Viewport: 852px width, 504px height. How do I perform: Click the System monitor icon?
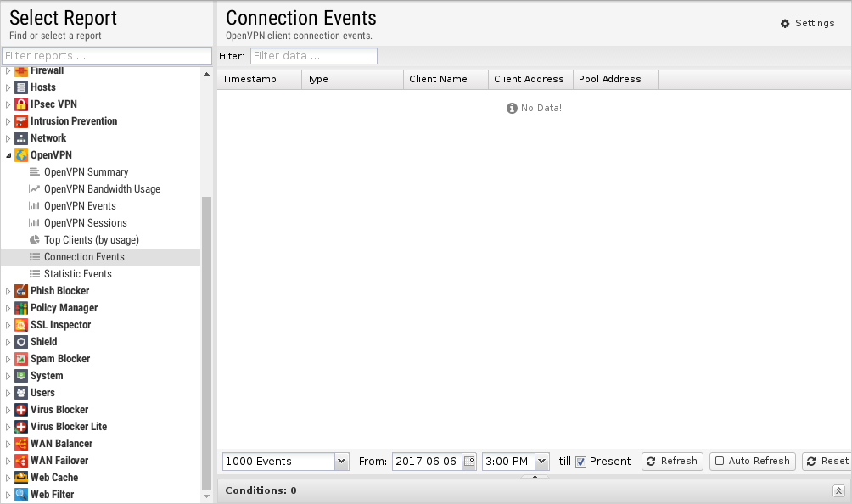20,376
